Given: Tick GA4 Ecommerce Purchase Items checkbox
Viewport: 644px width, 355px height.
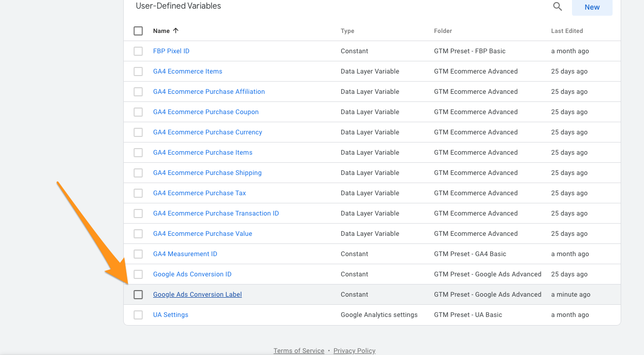Looking at the screenshot, I should (138, 153).
